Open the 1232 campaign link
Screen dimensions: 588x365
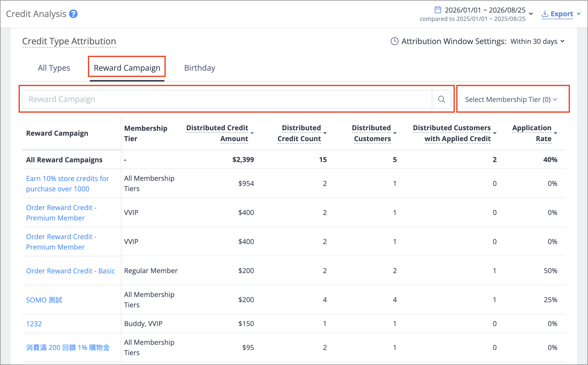pos(34,324)
